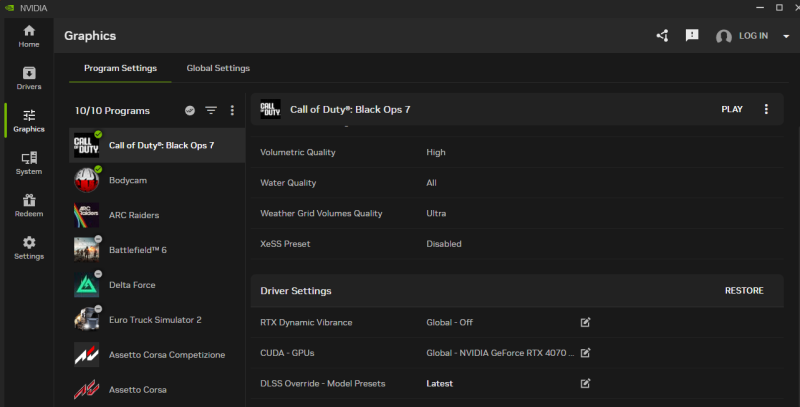
Task: Open the Settings gear in sidebar
Action: point(29,247)
